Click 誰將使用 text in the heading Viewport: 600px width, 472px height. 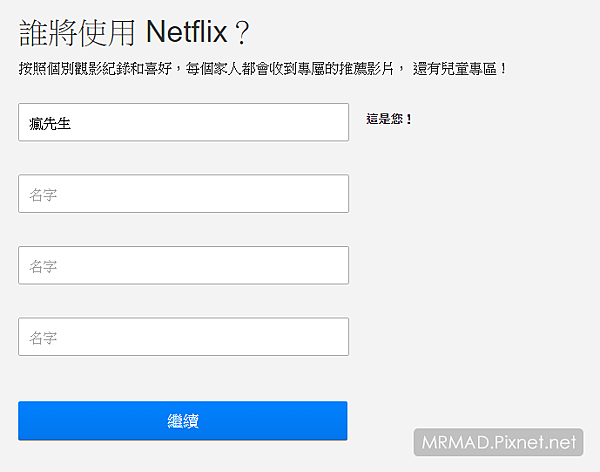pyautogui.click(x=77, y=33)
